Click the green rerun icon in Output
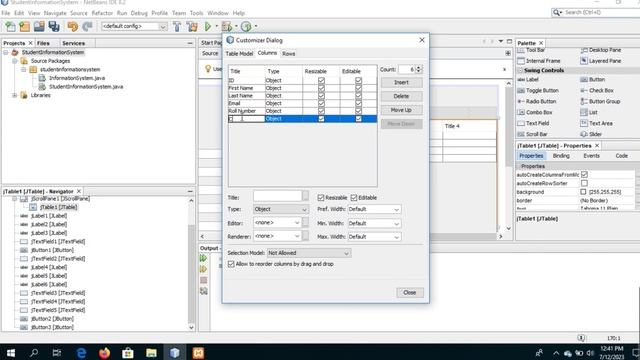640x360 pixels. 203,258
